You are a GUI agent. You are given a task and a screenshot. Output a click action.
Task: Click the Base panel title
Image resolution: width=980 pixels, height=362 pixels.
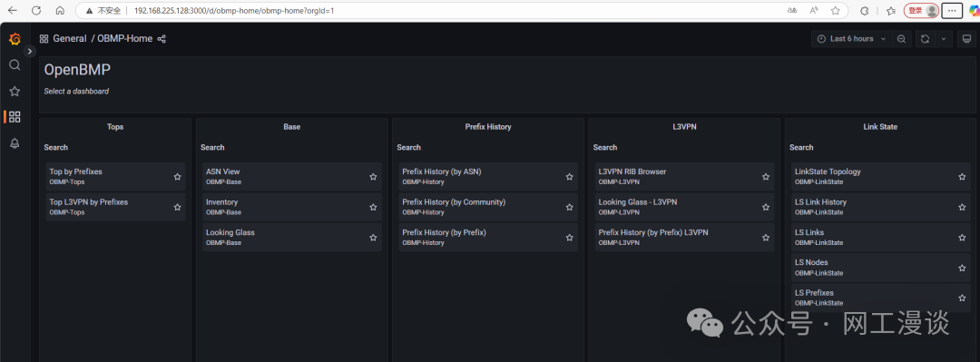[x=292, y=127]
